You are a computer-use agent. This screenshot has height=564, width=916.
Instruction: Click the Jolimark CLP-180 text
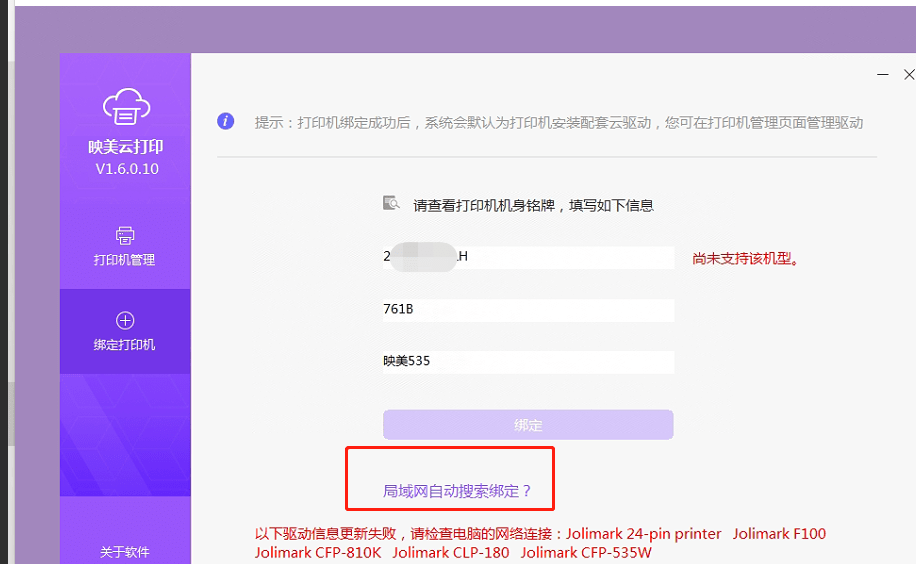point(450,552)
